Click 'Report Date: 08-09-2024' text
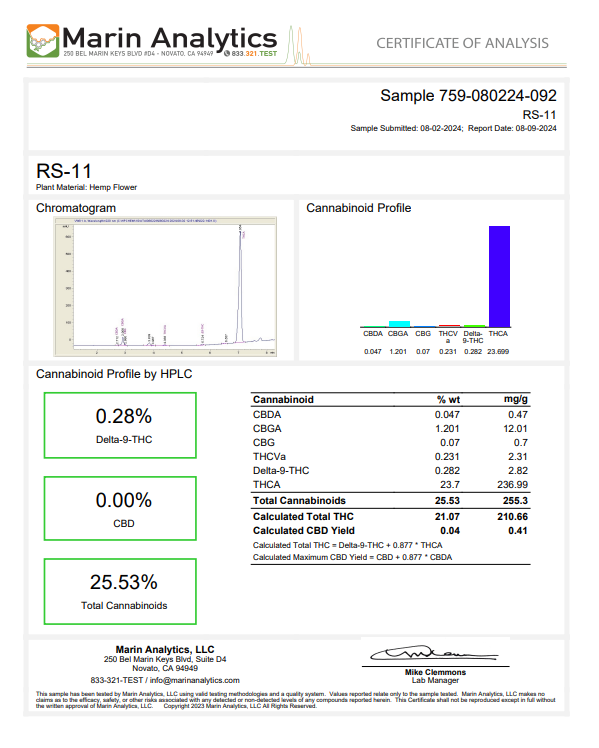Viewport: 599px width, 748px height. (x=512, y=128)
